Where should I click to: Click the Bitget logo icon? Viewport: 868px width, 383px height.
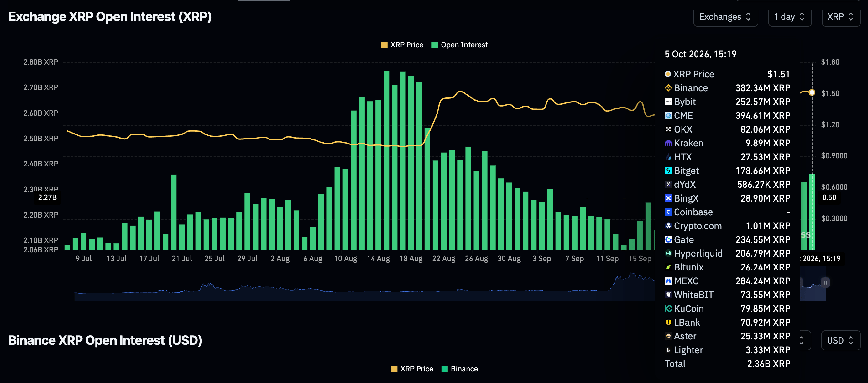(x=668, y=171)
